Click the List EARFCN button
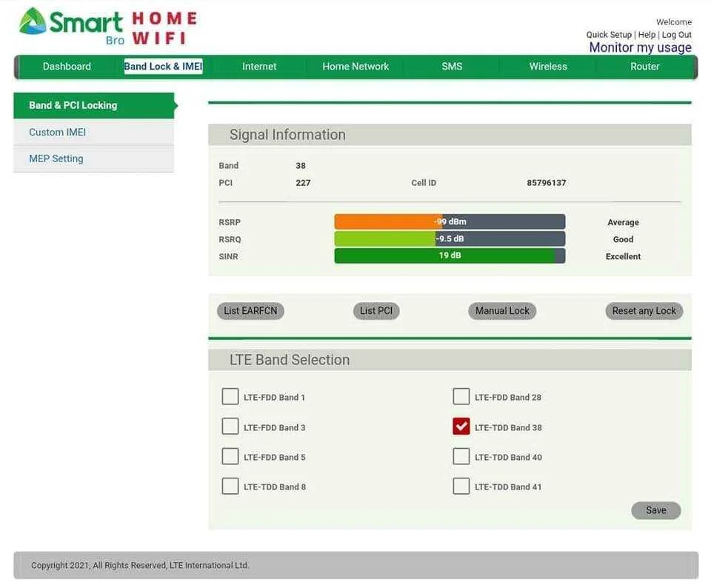The height and width of the screenshot is (588, 711). pos(250,311)
